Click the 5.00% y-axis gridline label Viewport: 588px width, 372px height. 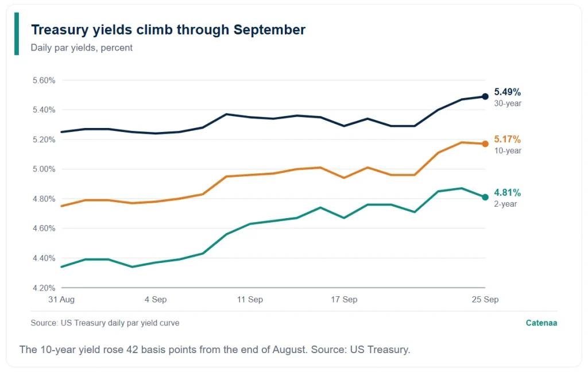pos(44,169)
